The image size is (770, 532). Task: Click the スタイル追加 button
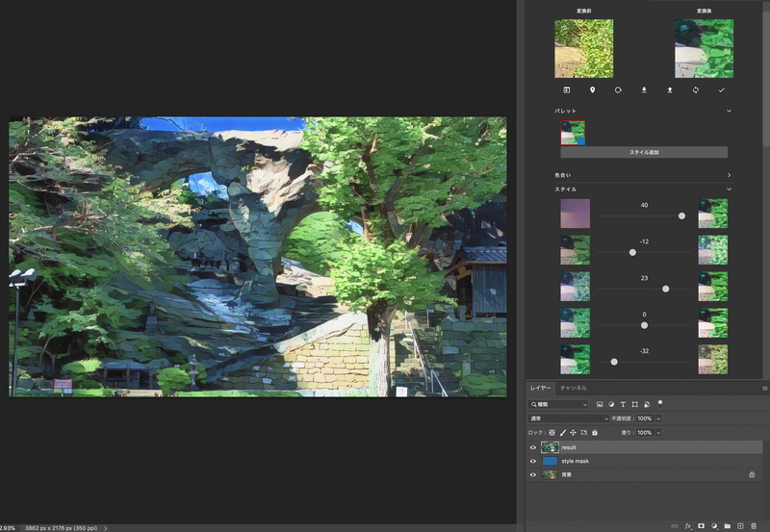coord(644,152)
